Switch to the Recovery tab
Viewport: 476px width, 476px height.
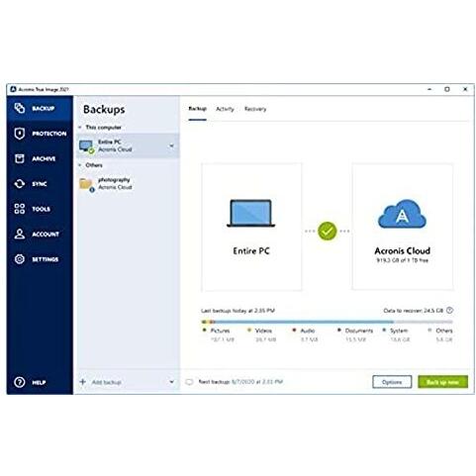tap(255, 109)
